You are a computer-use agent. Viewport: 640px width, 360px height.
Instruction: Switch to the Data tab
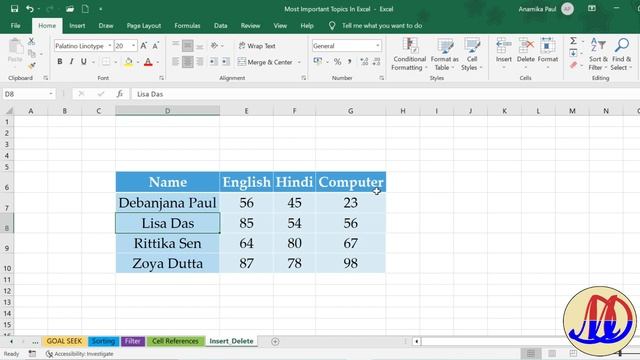220,26
